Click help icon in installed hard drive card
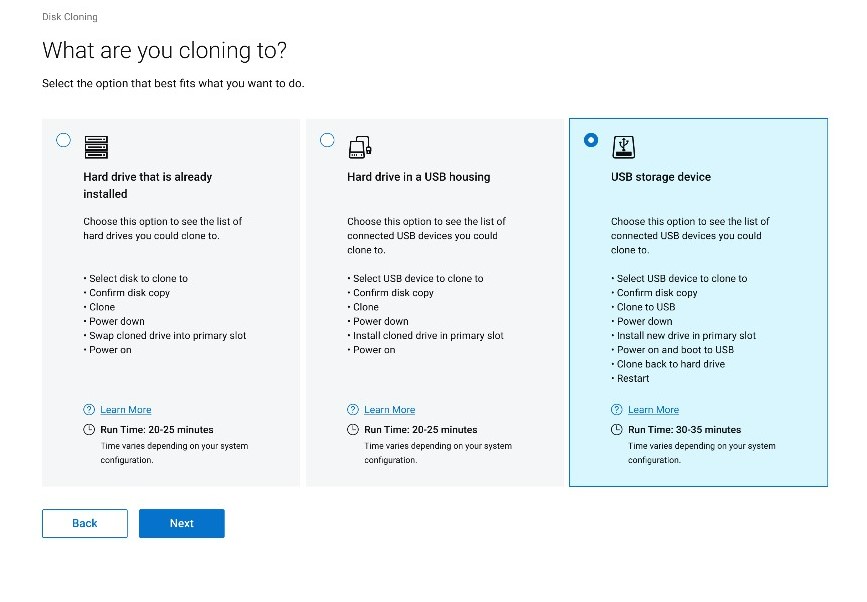Image resolution: width=867 pixels, height=602 pixels. (89, 410)
